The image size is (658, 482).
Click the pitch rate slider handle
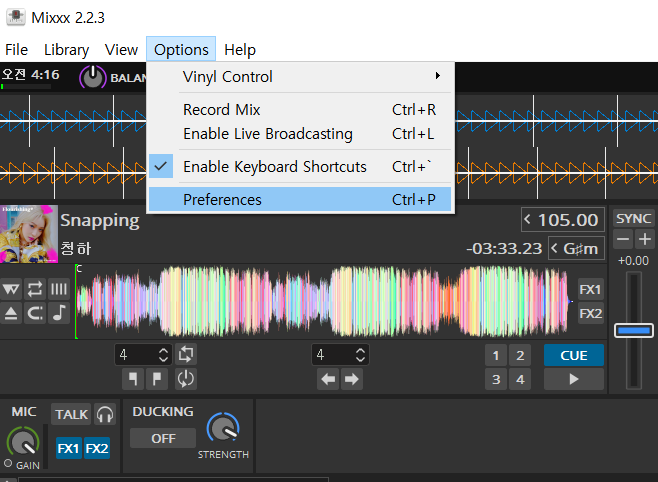[x=634, y=331]
